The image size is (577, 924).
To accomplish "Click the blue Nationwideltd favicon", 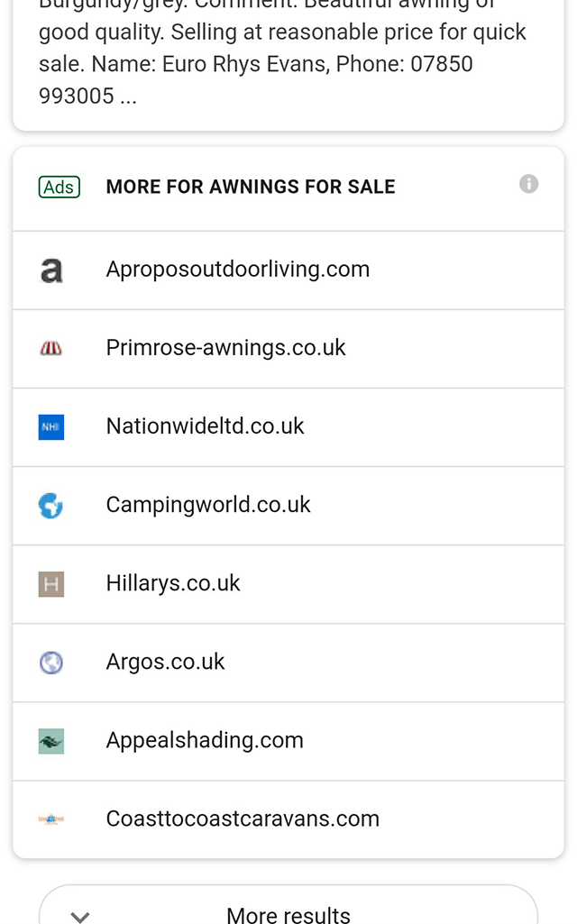I will [x=51, y=426].
